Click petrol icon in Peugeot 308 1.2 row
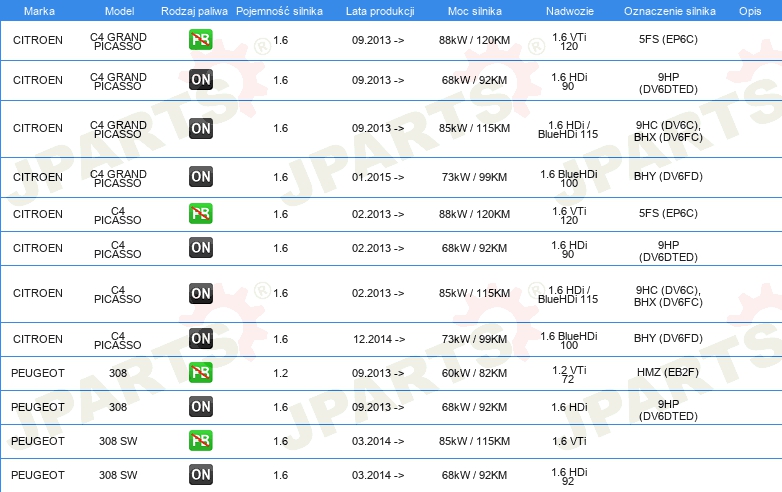This screenshot has height=492, width=782. click(200, 372)
